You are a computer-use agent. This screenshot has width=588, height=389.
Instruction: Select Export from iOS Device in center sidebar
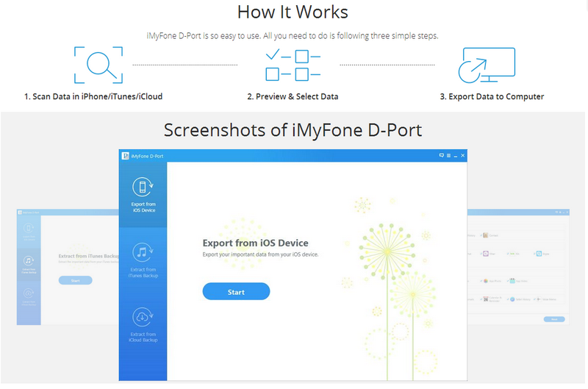[x=143, y=195]
